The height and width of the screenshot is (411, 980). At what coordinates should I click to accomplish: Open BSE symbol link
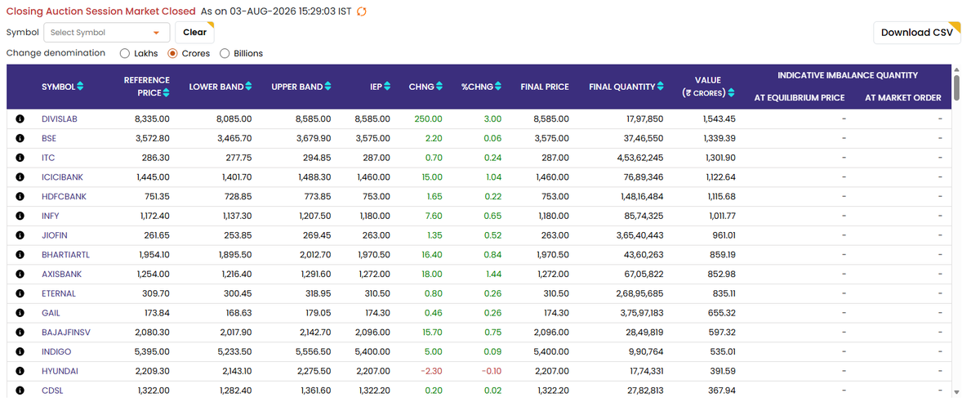(49, 139)
